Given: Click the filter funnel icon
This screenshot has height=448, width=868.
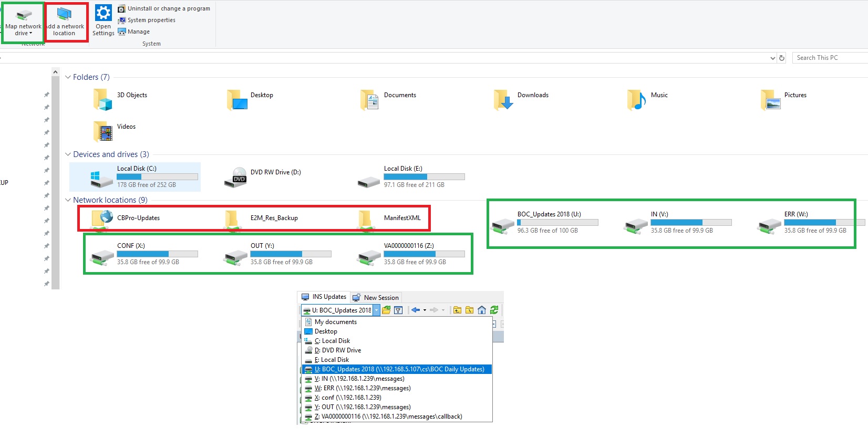Looking at the screenshot, I should point(398,310).
